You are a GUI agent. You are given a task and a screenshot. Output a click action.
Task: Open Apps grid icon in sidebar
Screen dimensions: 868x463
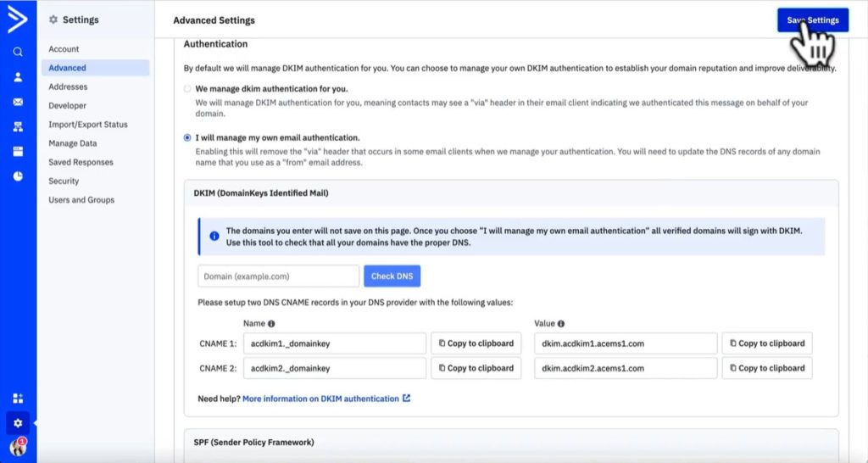[18, 398]
